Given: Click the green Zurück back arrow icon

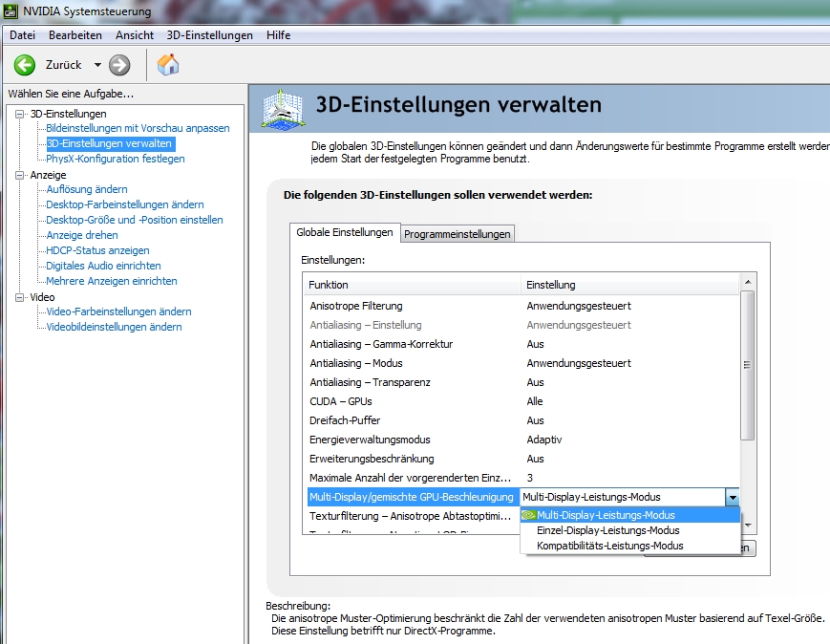Looking at the screenshot, I should (x=24, y=65).
